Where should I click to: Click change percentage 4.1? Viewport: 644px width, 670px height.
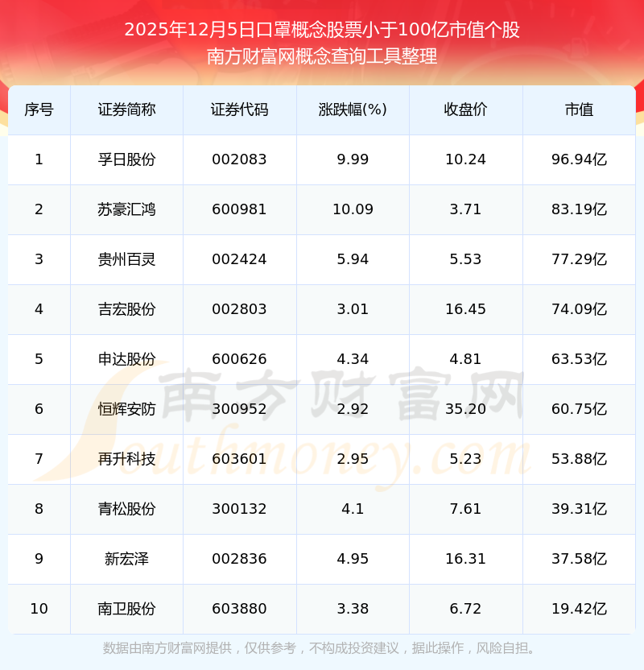pyautogui.click(x=353, y=509)
